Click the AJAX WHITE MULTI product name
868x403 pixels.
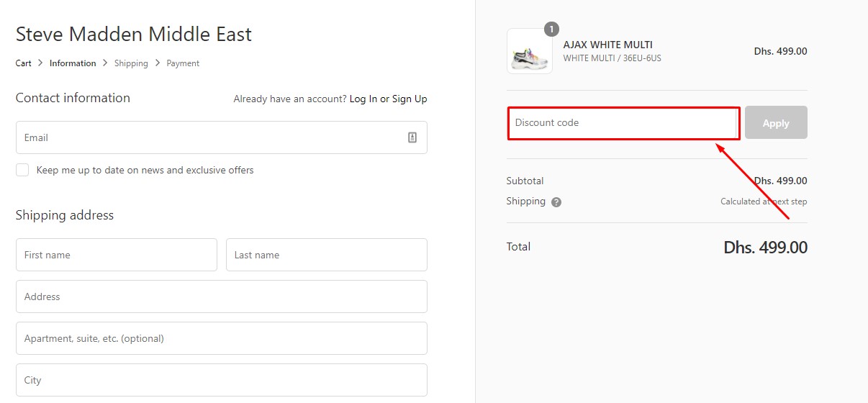[x=608, y=45]
